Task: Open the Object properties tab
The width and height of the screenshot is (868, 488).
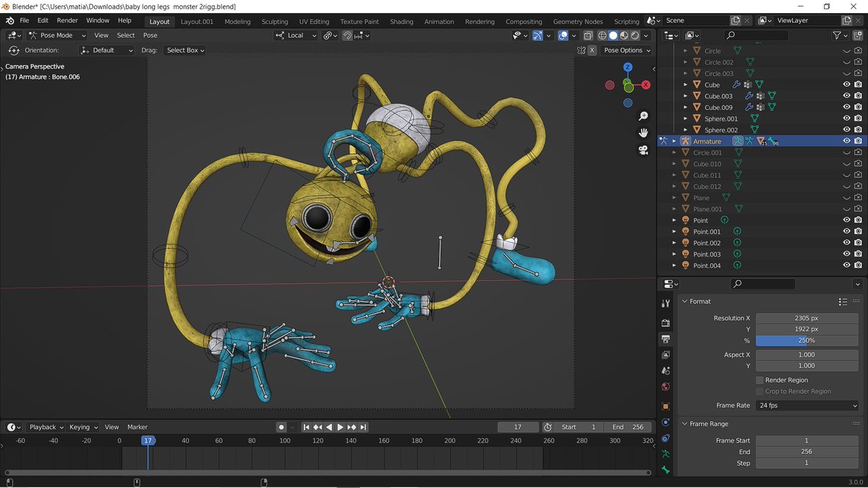Action: [x=665, y=406]
